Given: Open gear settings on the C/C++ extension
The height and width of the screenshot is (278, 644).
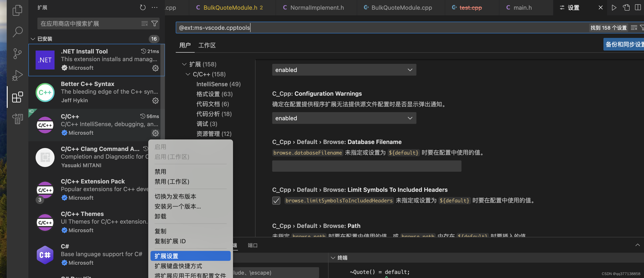Looking at the screenshot, I should click(x=155, y=133).
